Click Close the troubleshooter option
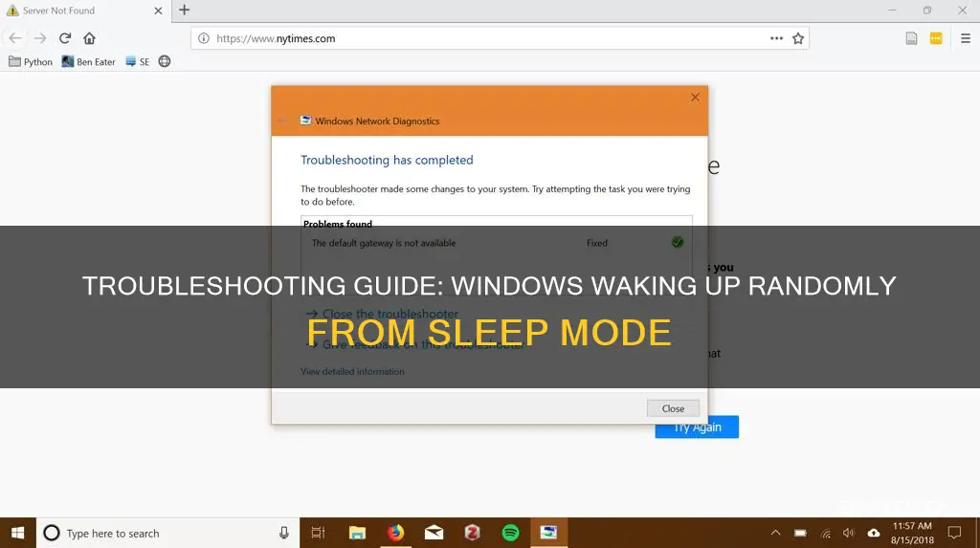980x548 pixels. (x=383, y=314)
